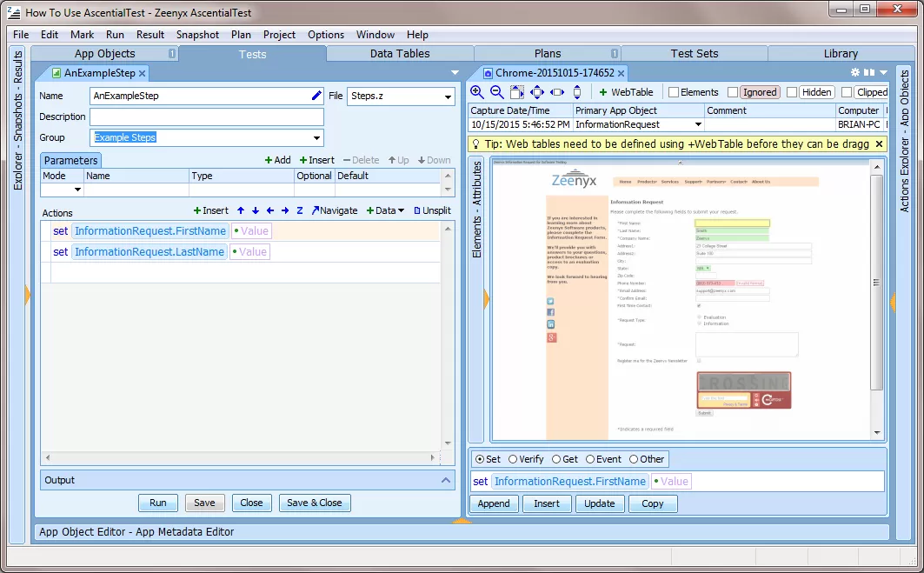Open the Primary App Object dropdown
Screen dimensions: 924x573
698,124
